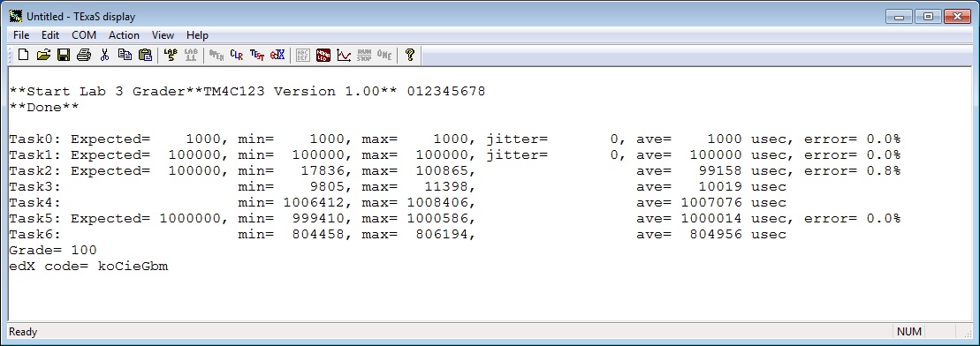Click the dark red Nokia LCD icon

[323, 55]
